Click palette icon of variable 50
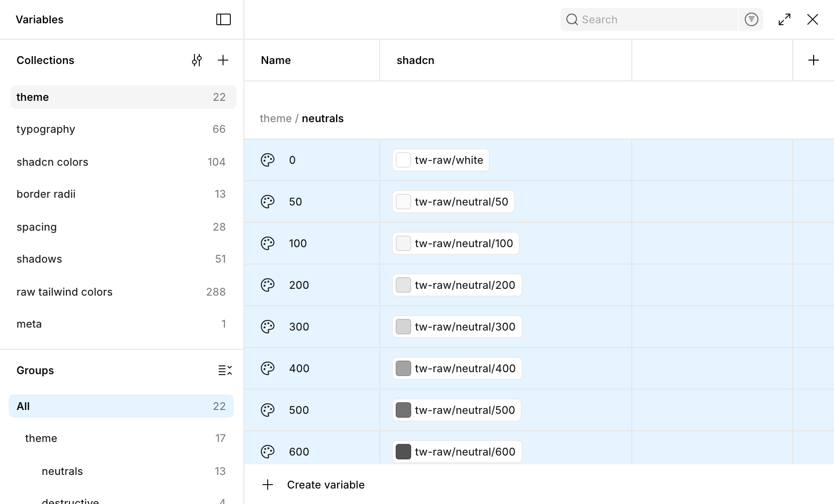Image resolution: width=834 pixels, height=504 pixels. [268, 202]
